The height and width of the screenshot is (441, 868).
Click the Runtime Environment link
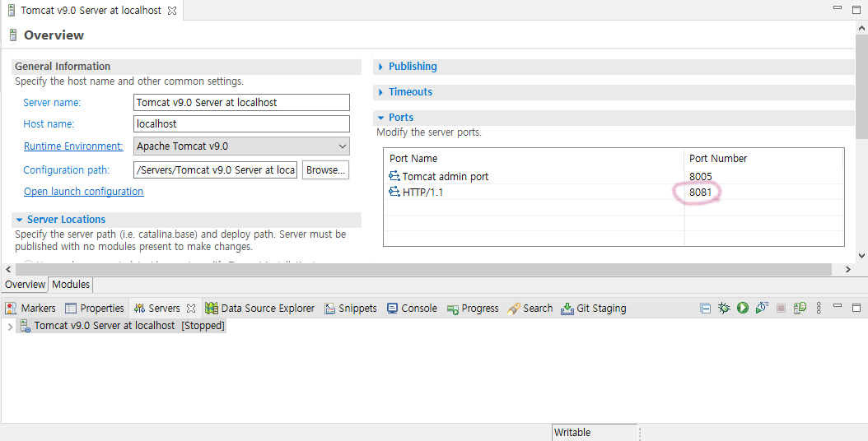tap(73, 146)
